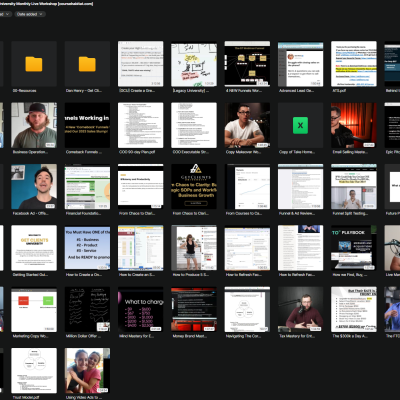Screen dimensions: 400x400
Task: Open the How to Create a On... video thumbnail
Action: [x=87, y=248]
